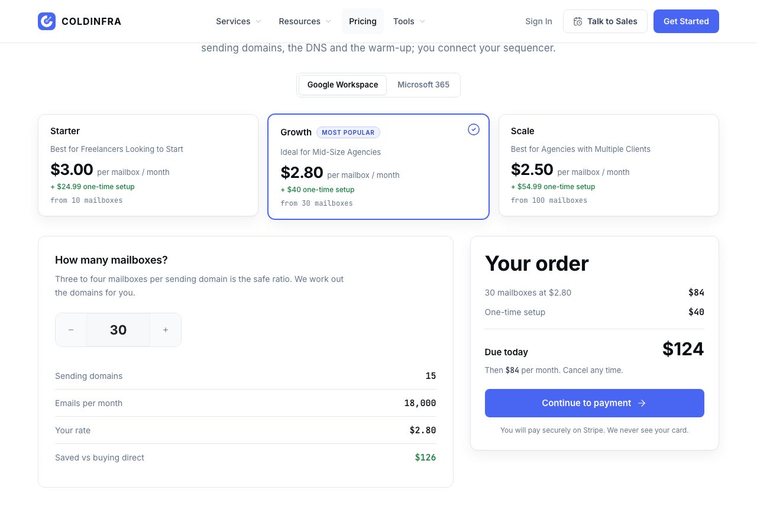
Task: Click '30 mailboxes at $2.80' line item
Action: click(x=528, y=293)
